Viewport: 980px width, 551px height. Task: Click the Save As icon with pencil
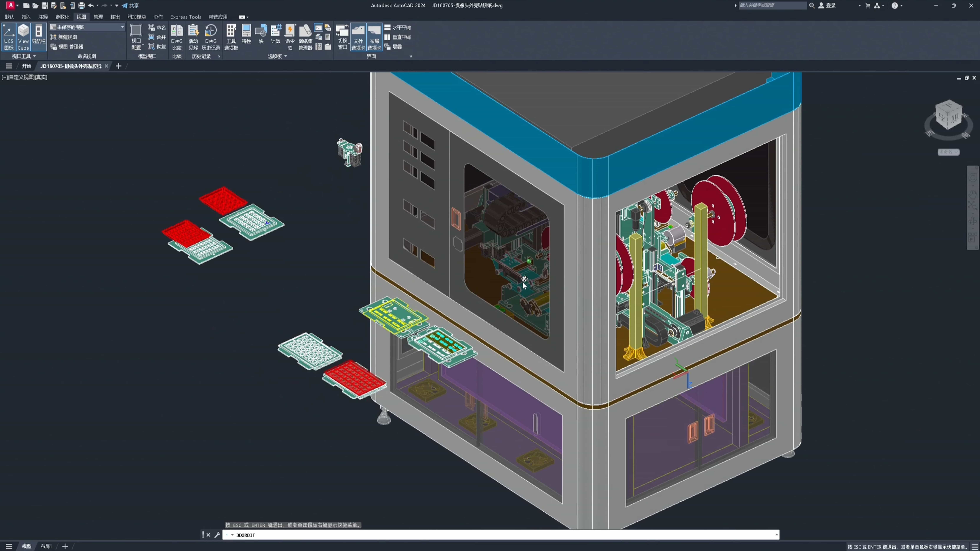(54, 6)
